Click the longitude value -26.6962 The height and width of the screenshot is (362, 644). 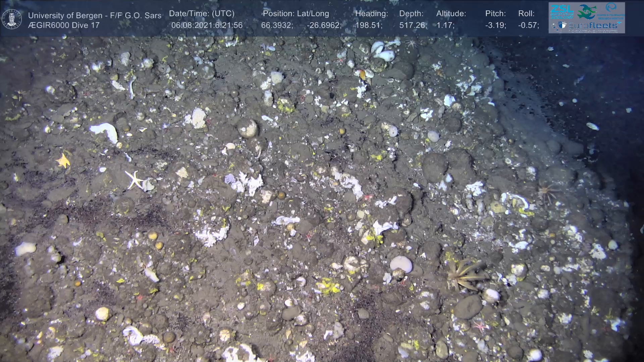(x=324, y=25)
